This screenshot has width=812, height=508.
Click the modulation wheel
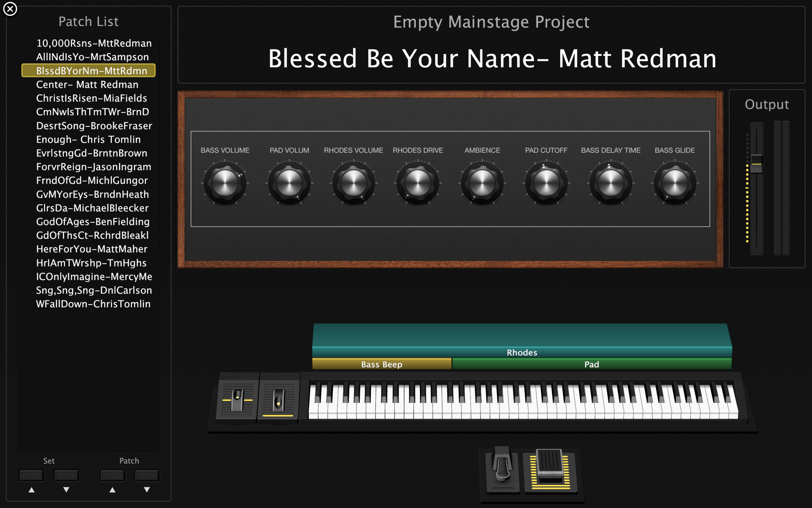coord(278,400)
